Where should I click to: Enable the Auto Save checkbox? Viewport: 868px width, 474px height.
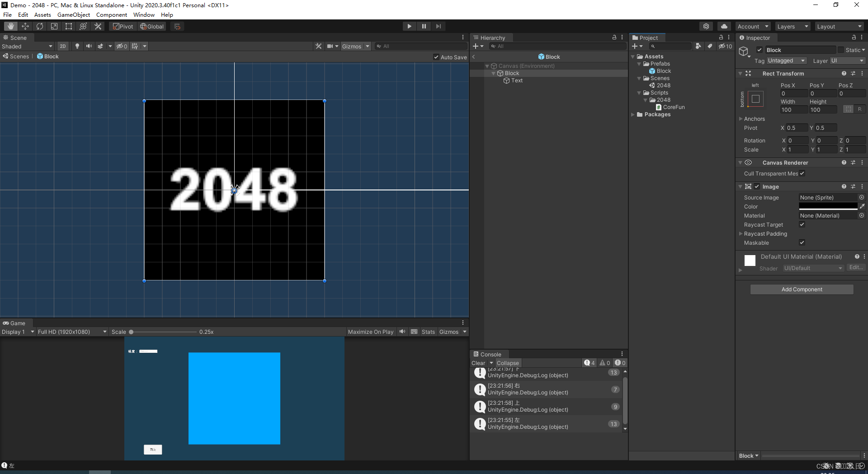437,57
